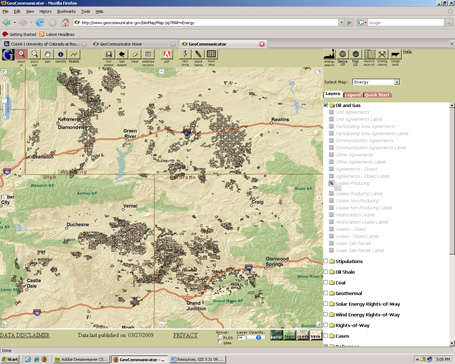Choose the identify info tool
This screenshot has width=455, height=364.
tap(61, 54)
